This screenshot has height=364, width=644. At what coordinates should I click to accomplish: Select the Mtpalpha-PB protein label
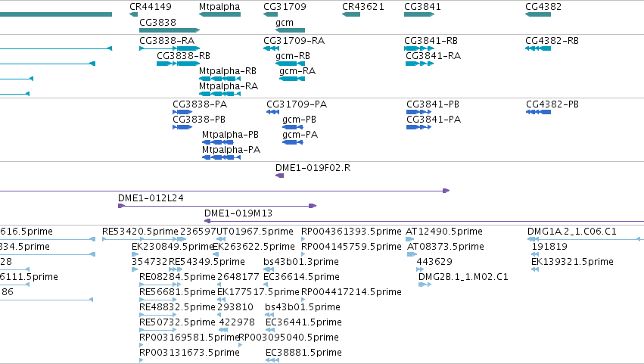tap(230, 135)
